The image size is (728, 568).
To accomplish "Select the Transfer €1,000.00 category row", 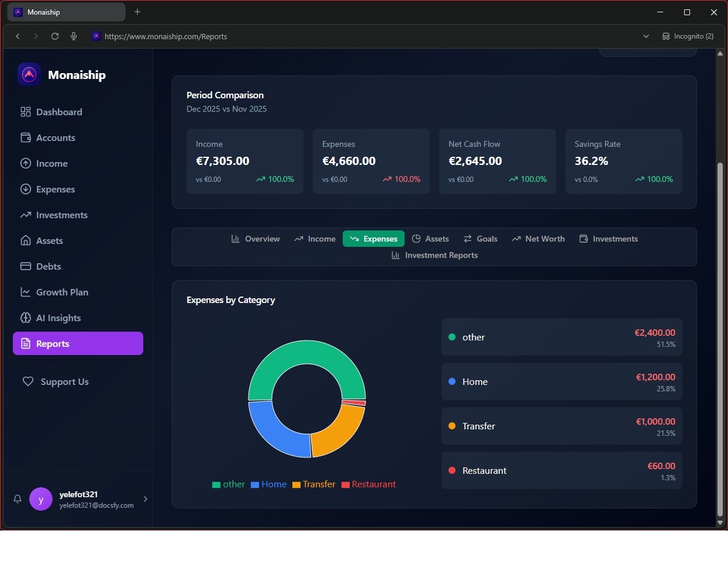I will coord(562,426).
